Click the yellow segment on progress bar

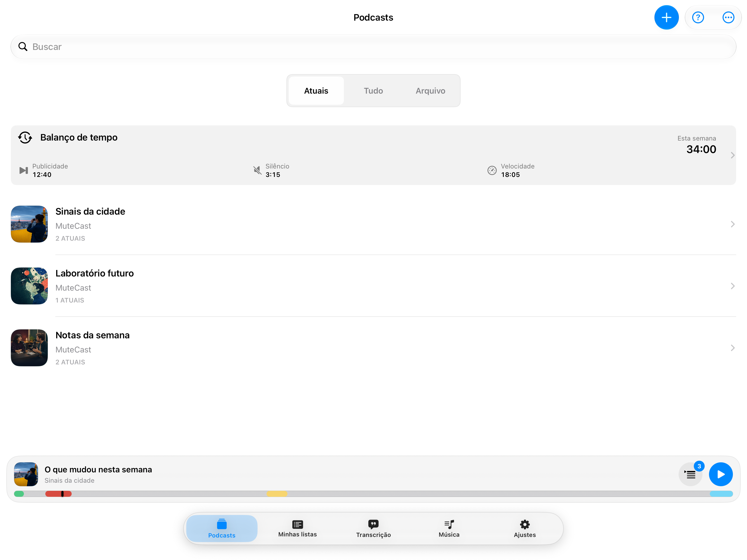click(277, 494)
